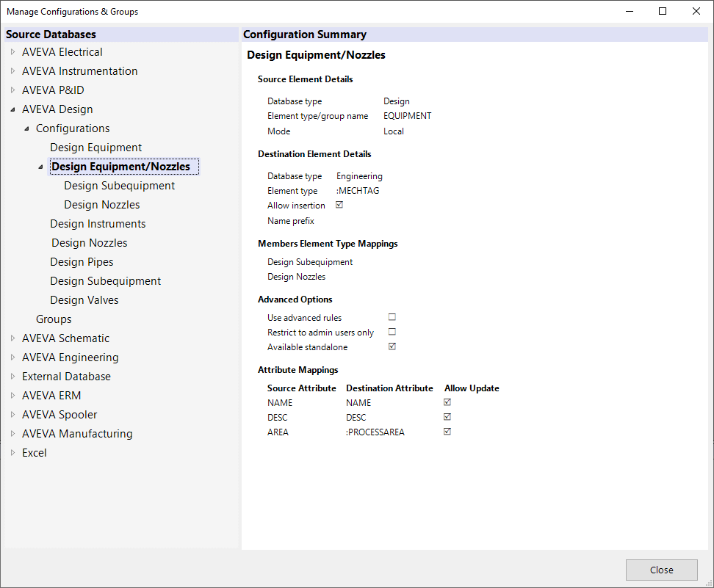
Task: Click the EQUIPMENT element type value
Action: 407,116
